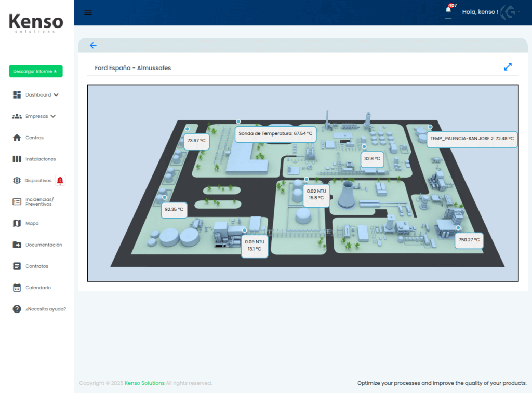Click the cooling tower in plant model
The height and width of the screenshot is (393, 532).
[x=347, y=195]
